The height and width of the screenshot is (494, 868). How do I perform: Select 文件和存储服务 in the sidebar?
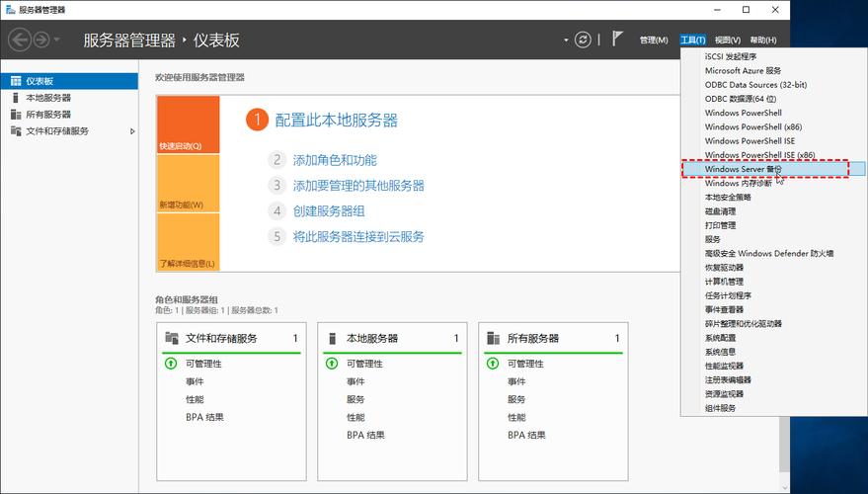[69, 131]
